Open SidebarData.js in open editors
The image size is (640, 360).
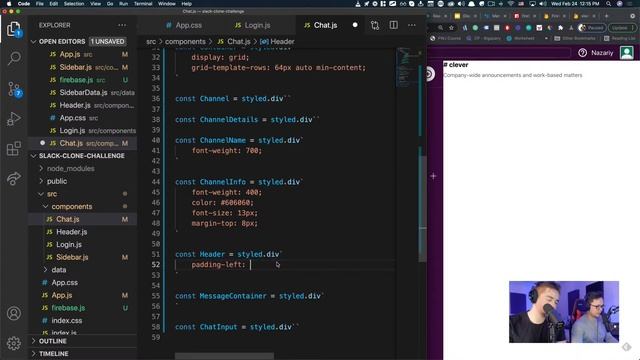[82, 93]
